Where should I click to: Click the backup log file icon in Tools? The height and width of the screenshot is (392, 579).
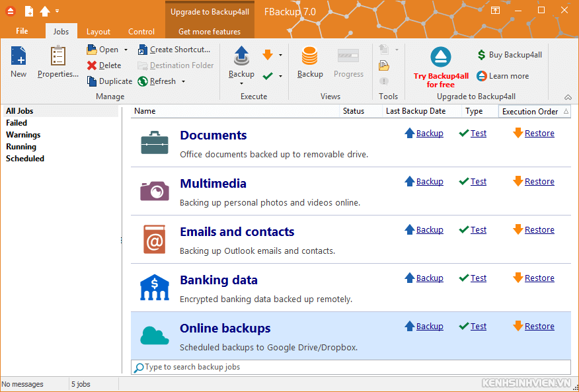(x=384, y=65)
